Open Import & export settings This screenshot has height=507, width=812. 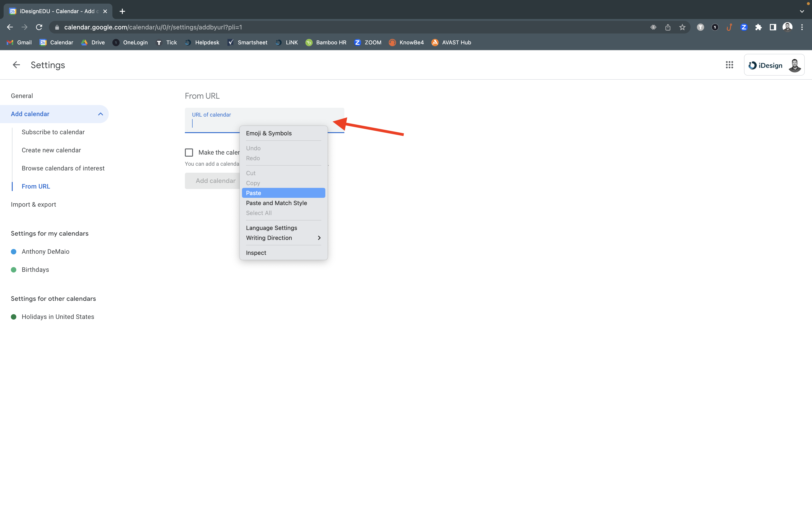33,205
